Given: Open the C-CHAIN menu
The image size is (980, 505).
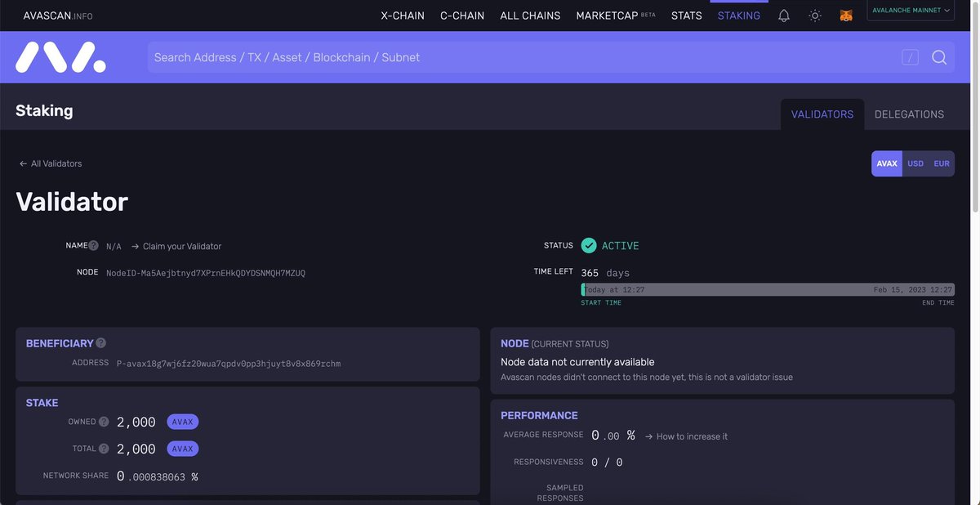Looking at the screenshot, I should point(462,16).
